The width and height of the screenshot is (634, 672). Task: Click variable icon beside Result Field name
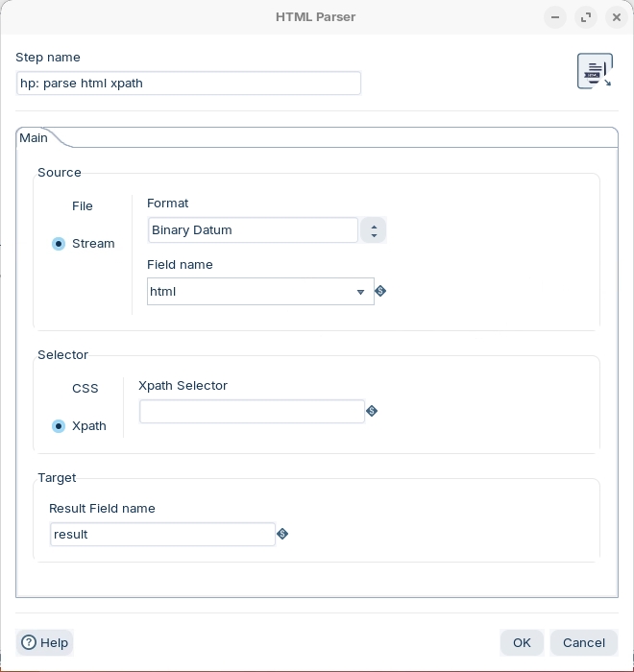coord(282,534)
